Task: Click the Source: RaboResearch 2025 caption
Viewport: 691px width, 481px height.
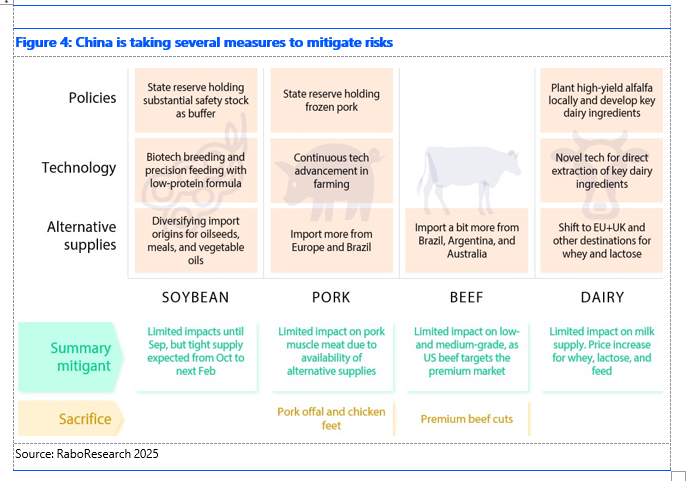Action: click(x=87, y=454)
